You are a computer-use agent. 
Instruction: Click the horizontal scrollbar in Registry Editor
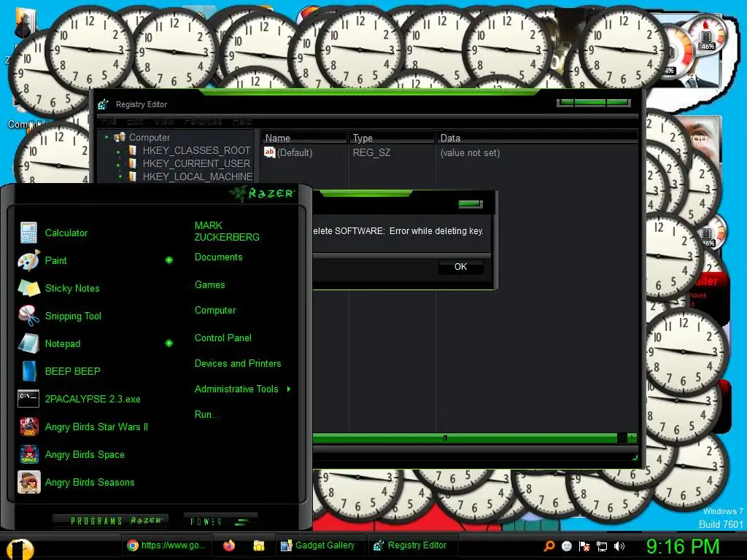tap(465, 437)
